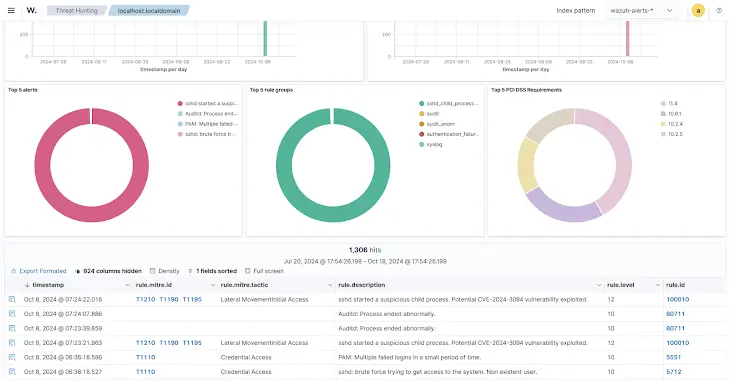Click rule.level value 12 in first row
The width and height of the screenshot is (730, 381).
click(611, 299)
